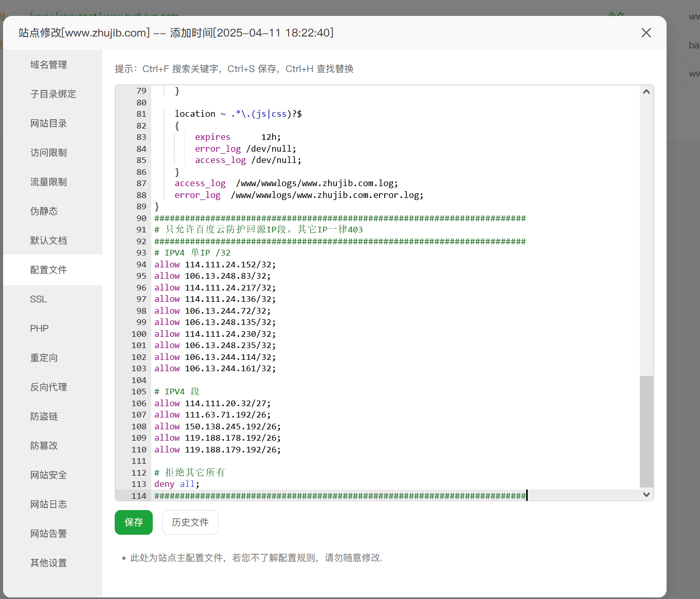Click line 'allow 119.188.179.192/26;'

point(218,450)
